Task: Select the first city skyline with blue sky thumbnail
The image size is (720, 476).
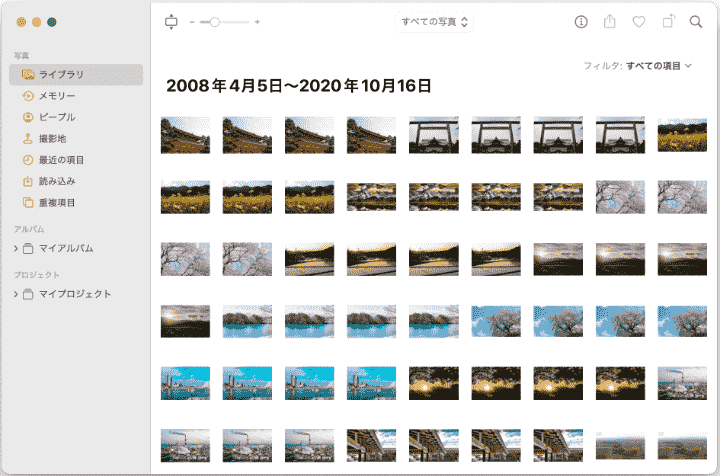Action: 185,383
